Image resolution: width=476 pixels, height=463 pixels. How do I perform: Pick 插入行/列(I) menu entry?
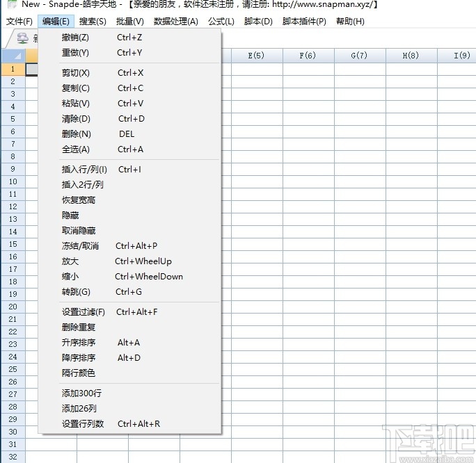tap(130, 170)
